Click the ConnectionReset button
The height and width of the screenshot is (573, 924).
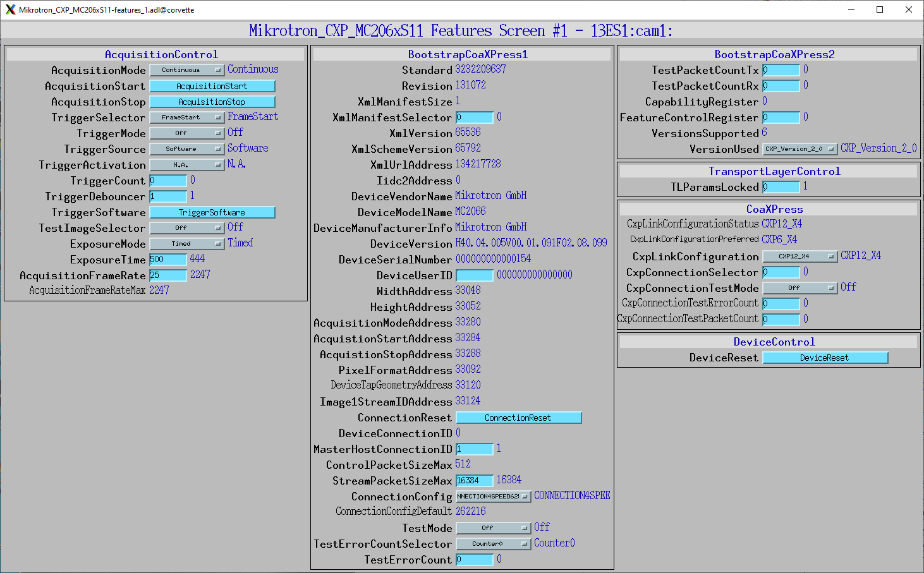tap(519, 418)
